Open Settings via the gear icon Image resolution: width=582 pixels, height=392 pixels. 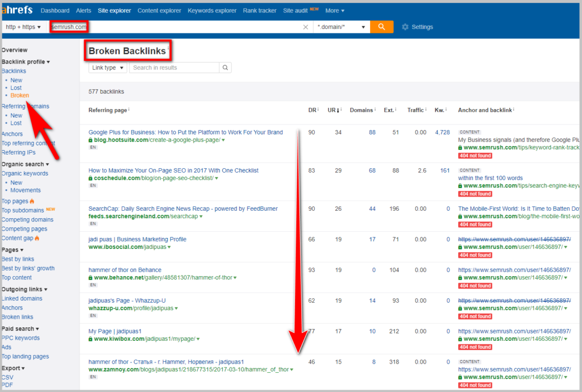coord(405,27)
